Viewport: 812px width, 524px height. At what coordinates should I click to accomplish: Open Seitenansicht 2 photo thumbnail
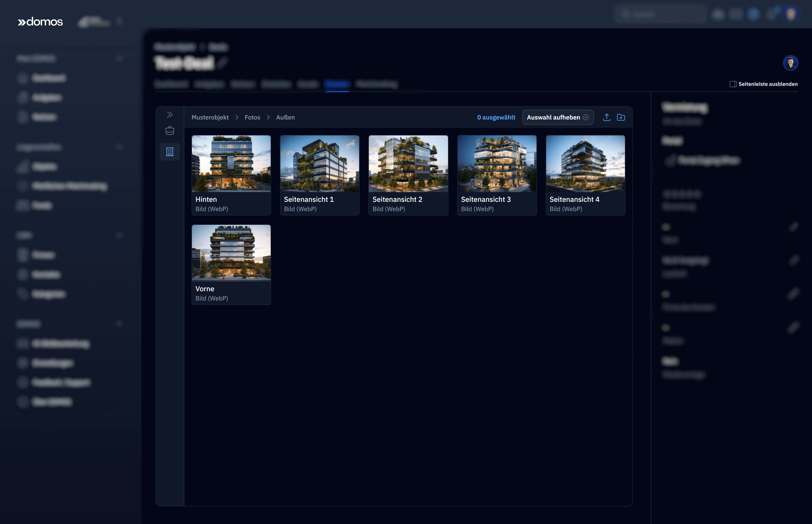408,164
